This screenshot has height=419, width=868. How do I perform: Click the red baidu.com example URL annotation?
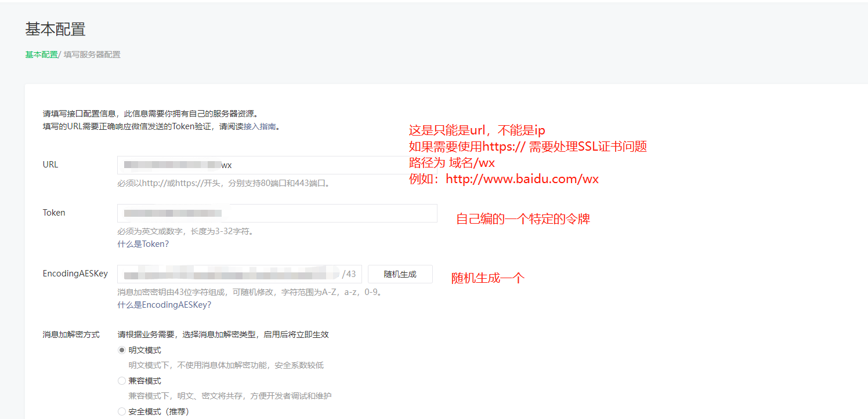pyautogui.click(x=504, y=179)
